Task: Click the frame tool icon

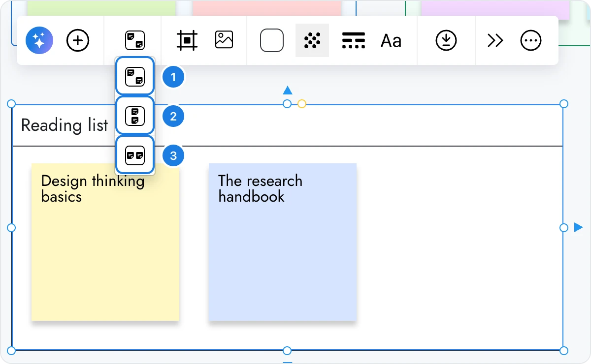Action: click(187, 40)
